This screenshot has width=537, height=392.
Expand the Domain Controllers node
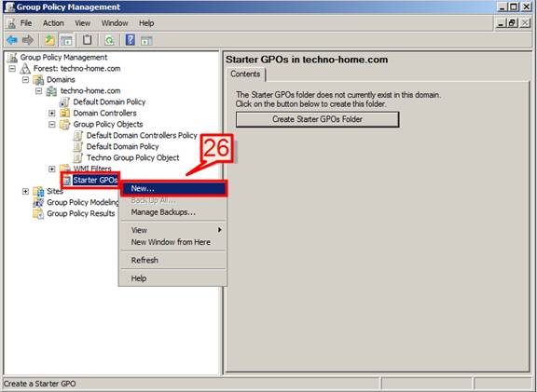coord(51,113)
